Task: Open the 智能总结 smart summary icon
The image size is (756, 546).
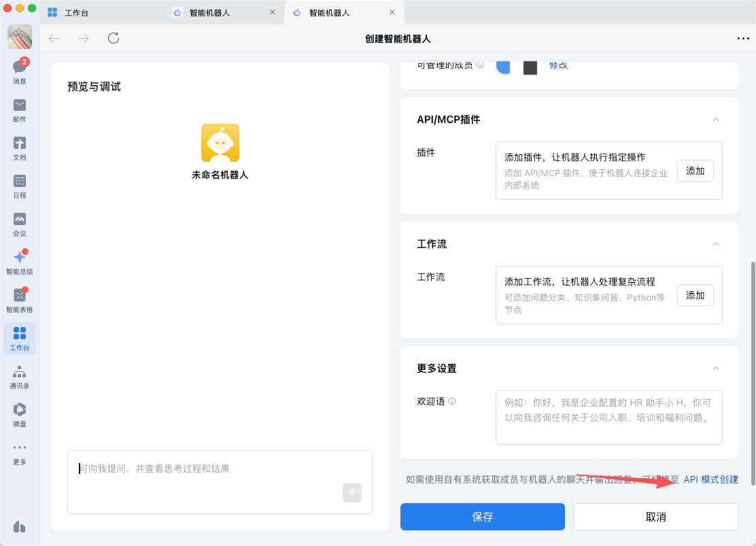Action: click(x=20, y=258)
